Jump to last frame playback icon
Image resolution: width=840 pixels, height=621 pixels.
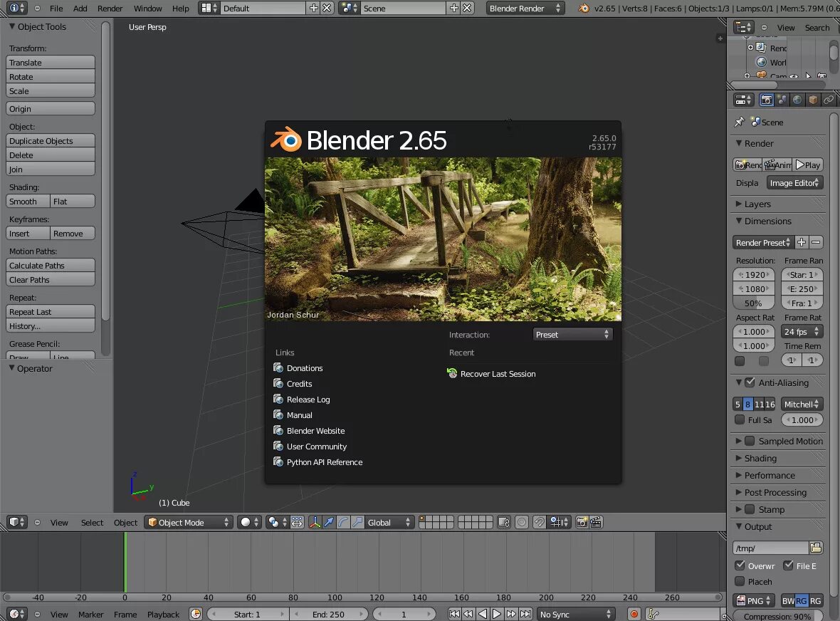(526, 614)
